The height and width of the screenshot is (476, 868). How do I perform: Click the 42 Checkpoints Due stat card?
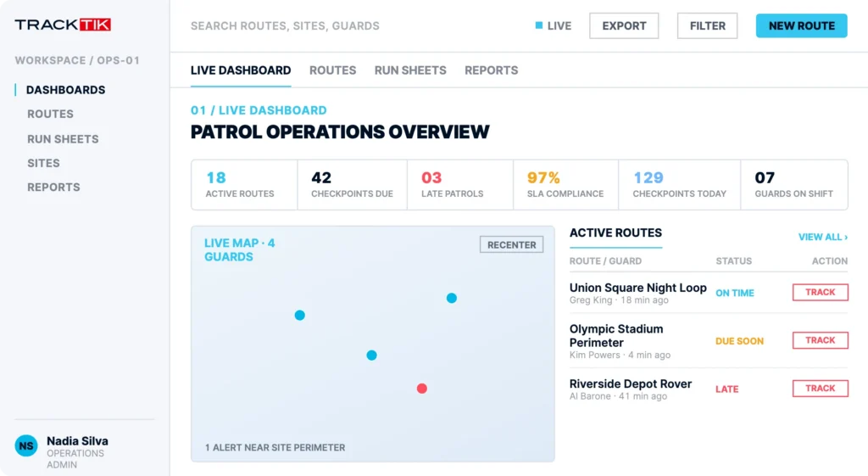click(352, 184)
